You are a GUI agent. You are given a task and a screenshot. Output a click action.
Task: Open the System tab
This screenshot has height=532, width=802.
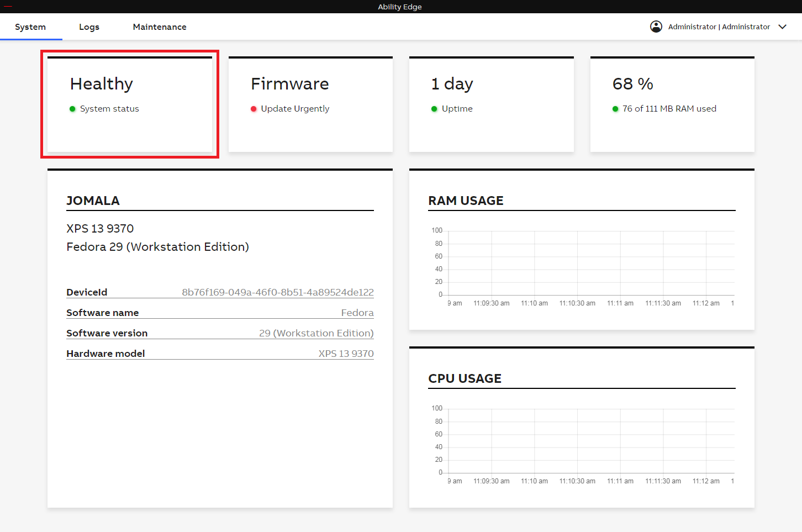[x=30, y=27]
